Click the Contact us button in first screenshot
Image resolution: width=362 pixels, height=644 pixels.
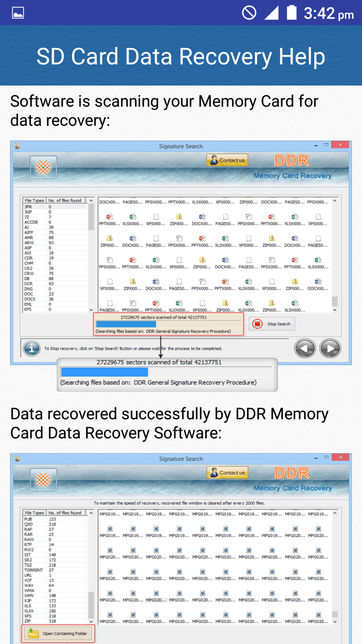[x=227, y=160]
